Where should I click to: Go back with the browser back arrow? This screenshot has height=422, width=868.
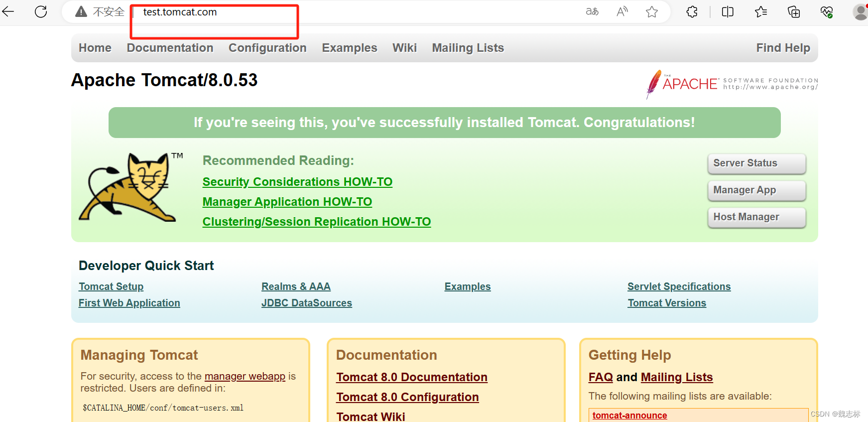7,11
